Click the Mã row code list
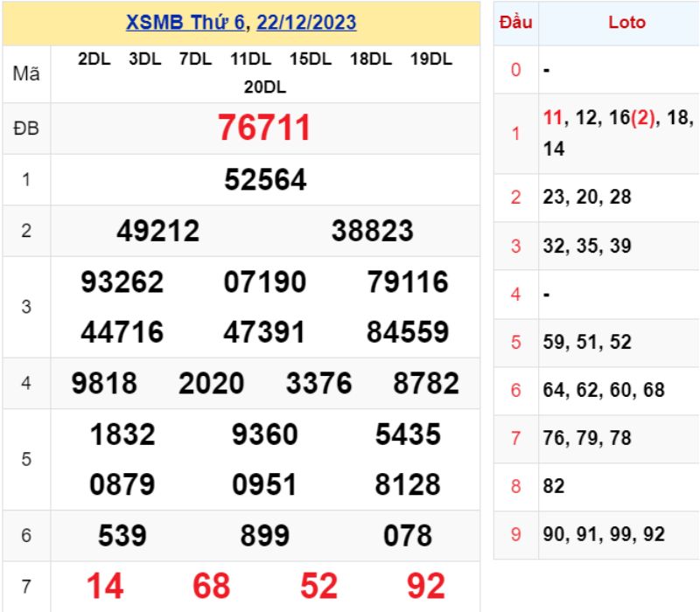700x612 pixels. click(264, 73)
